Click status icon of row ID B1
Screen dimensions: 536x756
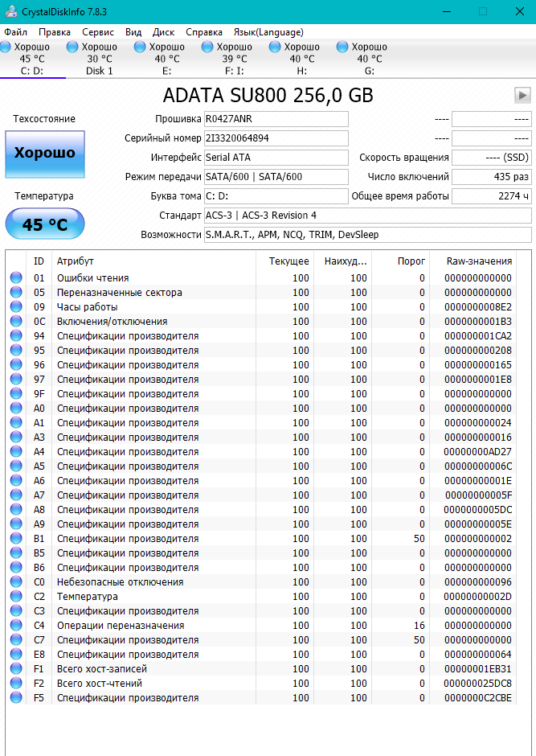coord(16,538)
